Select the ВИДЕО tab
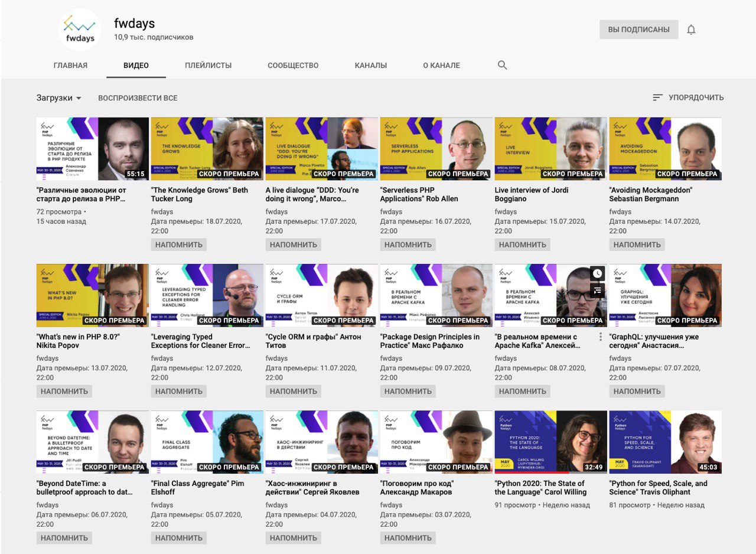Image resolution: width=756 pixels, height=554 pixels. 136,66
